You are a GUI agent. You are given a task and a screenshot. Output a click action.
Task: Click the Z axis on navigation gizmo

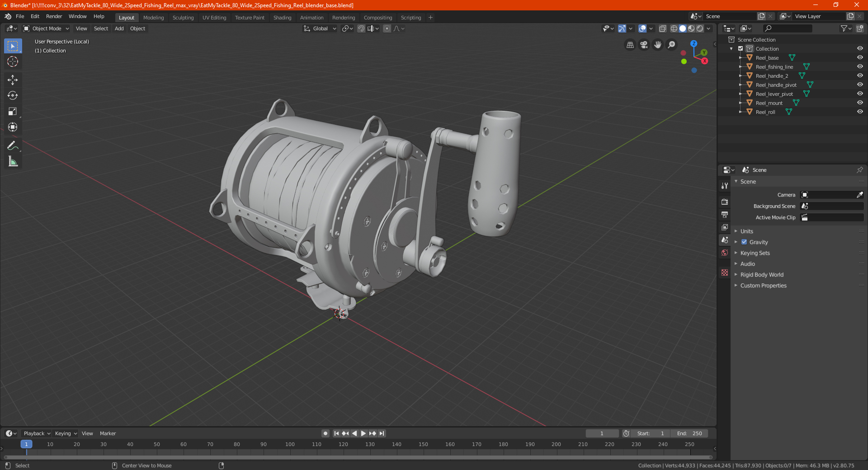[693, 44]
